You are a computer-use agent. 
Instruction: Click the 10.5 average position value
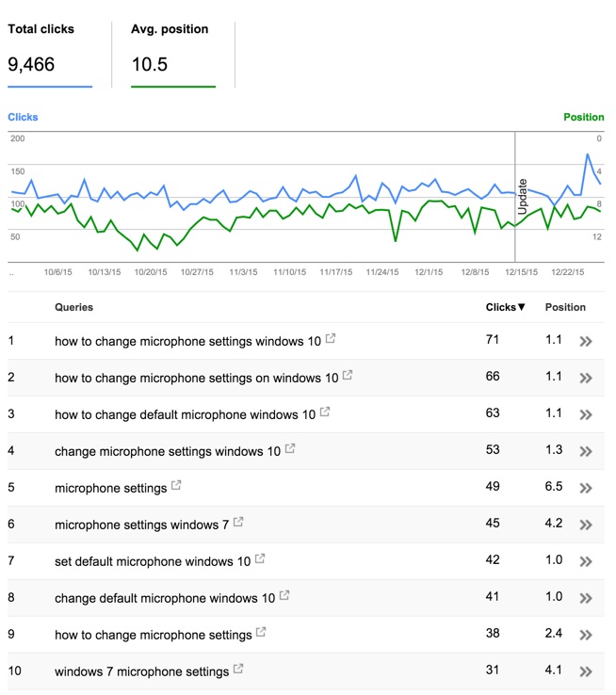[x=150, y=65]
